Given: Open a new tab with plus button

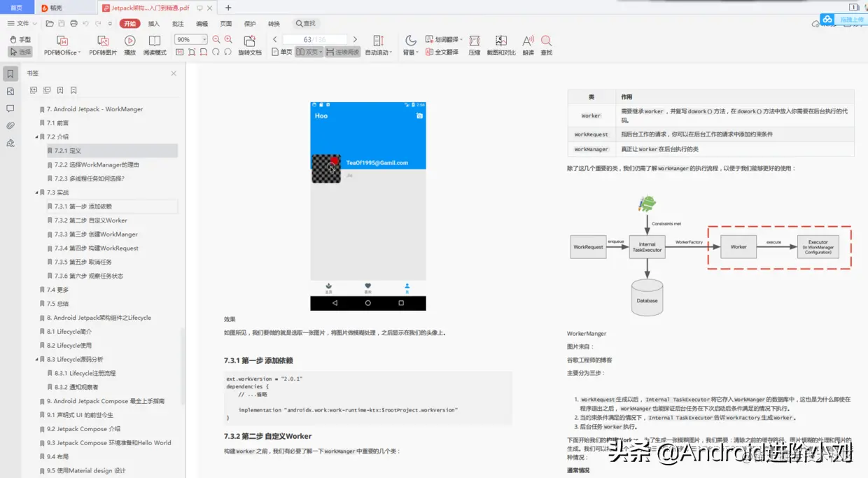Looking at the screenshot, I should pos(228,8).
